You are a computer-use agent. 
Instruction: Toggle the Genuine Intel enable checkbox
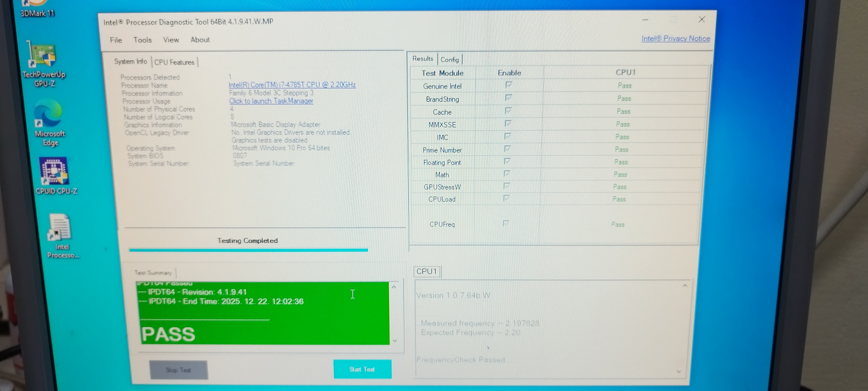coord(508,85)
